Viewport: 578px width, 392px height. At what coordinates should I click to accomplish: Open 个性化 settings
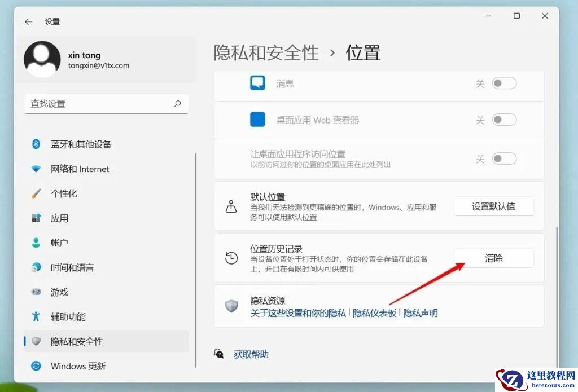(x=64, y=193)
